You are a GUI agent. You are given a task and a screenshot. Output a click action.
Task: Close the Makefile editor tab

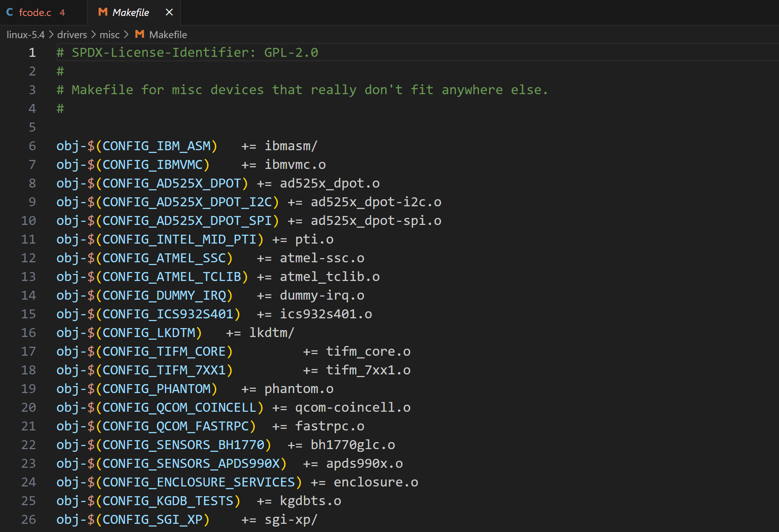(169, 12)
